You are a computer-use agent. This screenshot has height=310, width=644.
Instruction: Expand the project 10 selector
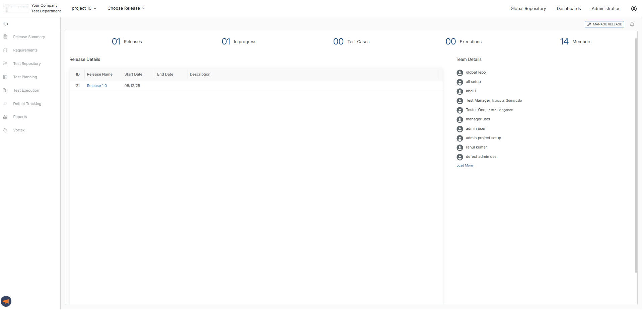point(84,8)
